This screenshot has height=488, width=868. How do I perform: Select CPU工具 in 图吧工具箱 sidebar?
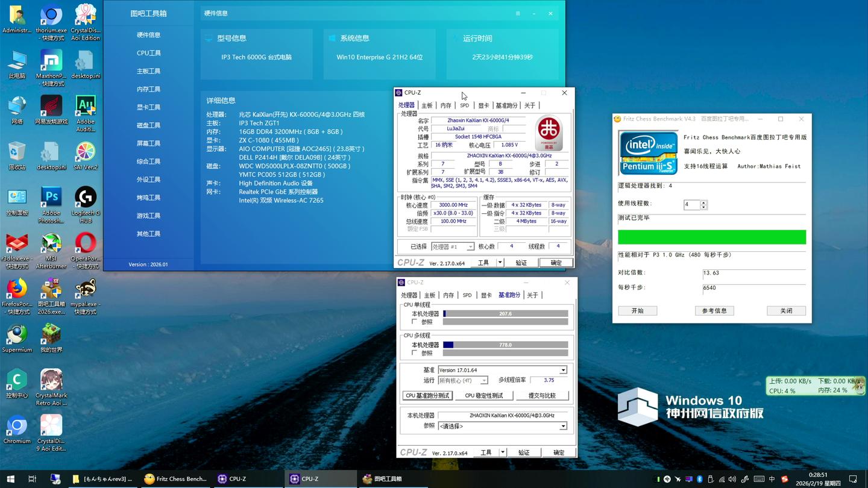[148, 53]
